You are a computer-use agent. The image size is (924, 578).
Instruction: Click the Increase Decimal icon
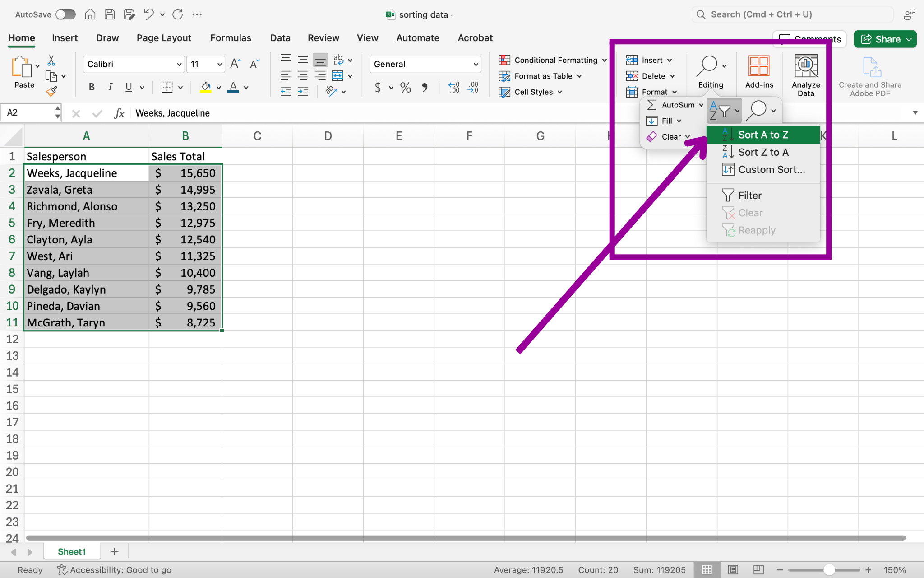[454, 88]
